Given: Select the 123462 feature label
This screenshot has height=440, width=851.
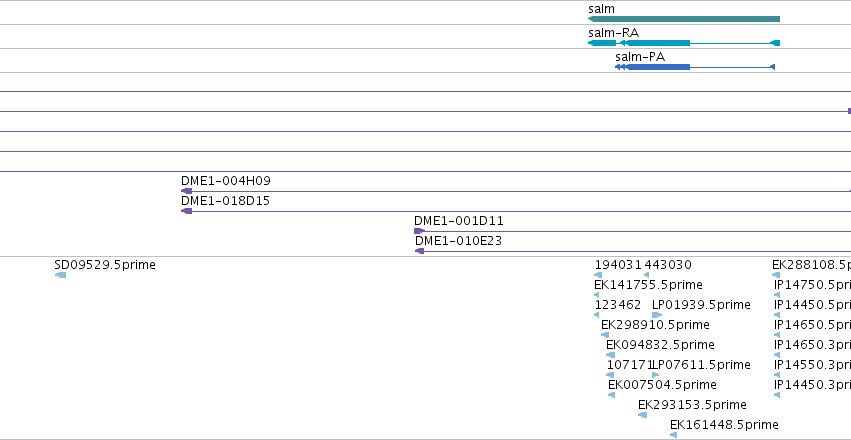Looking at the screenshot, I should [618, 305].
